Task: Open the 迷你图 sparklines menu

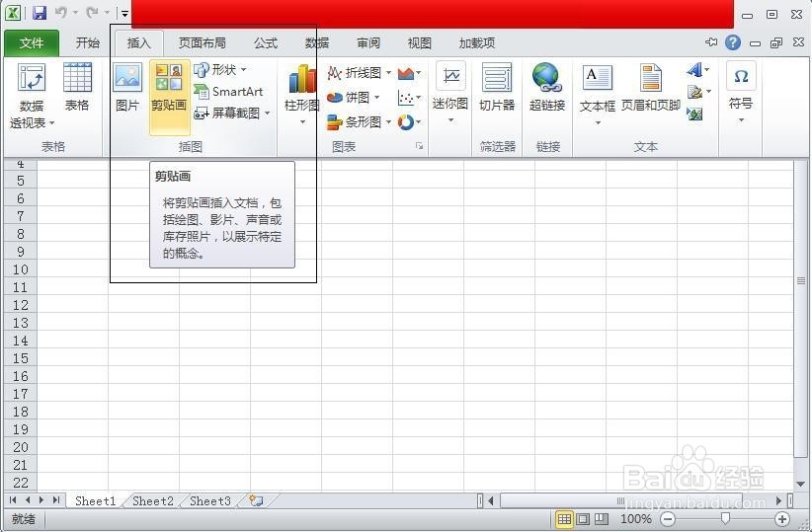Action: point(450,93)
